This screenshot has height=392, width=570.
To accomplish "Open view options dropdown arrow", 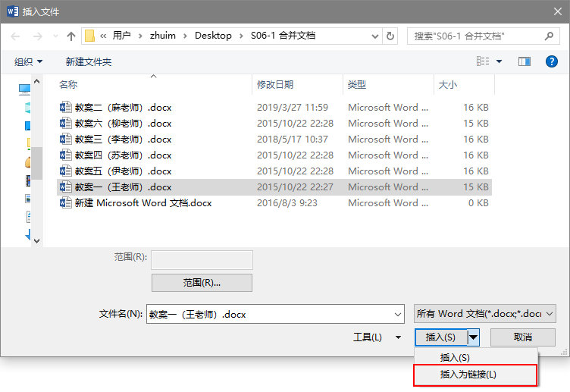I will (x=499, y=61).
